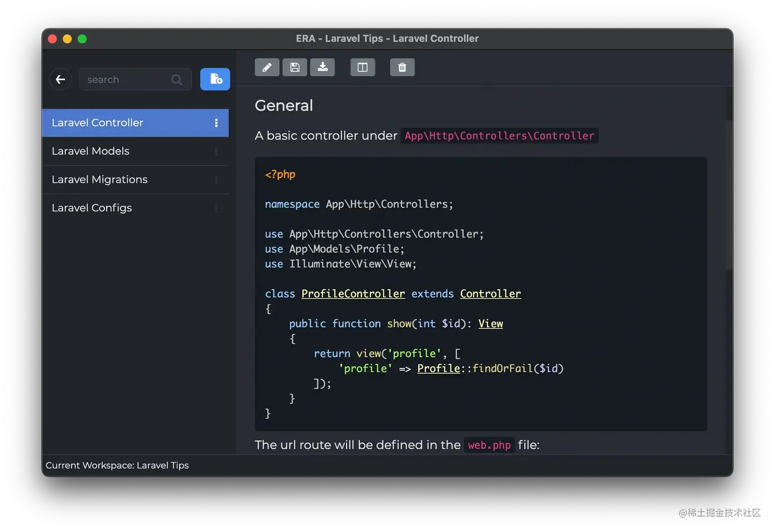This screenshot has width=775, height=532.
Task: Click the search magnifier icon
Action: [177, 80]
